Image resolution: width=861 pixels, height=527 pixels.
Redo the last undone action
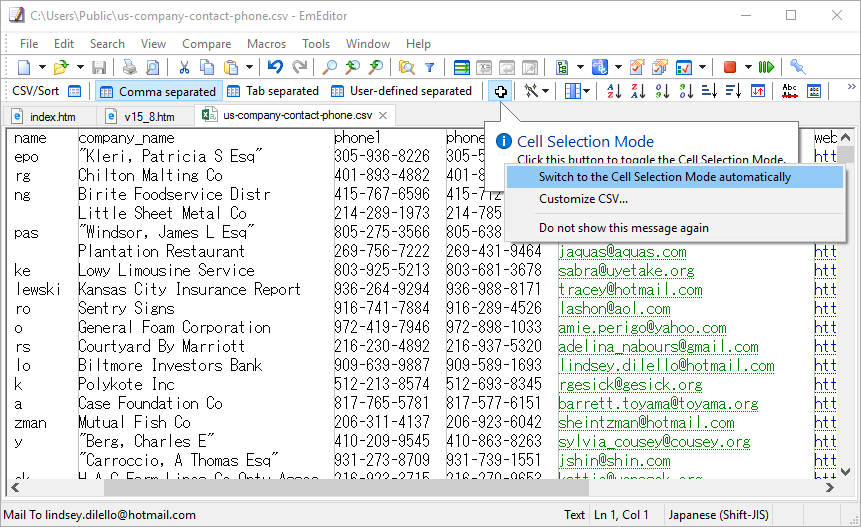[299, 68]
